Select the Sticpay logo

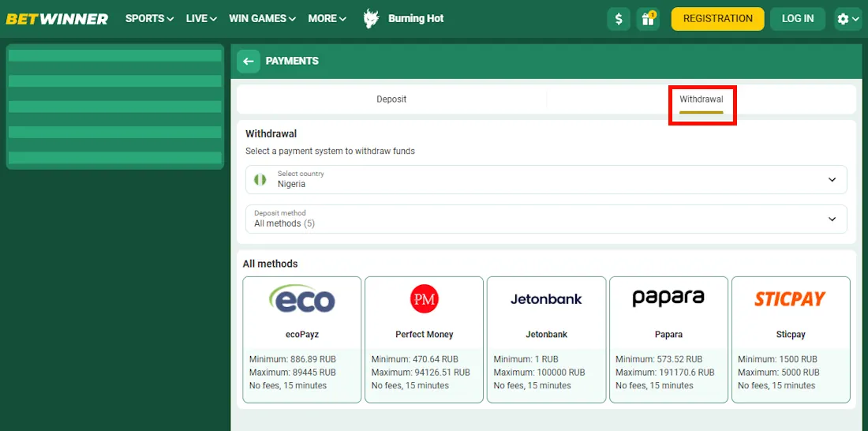click(x=790, y=299)
